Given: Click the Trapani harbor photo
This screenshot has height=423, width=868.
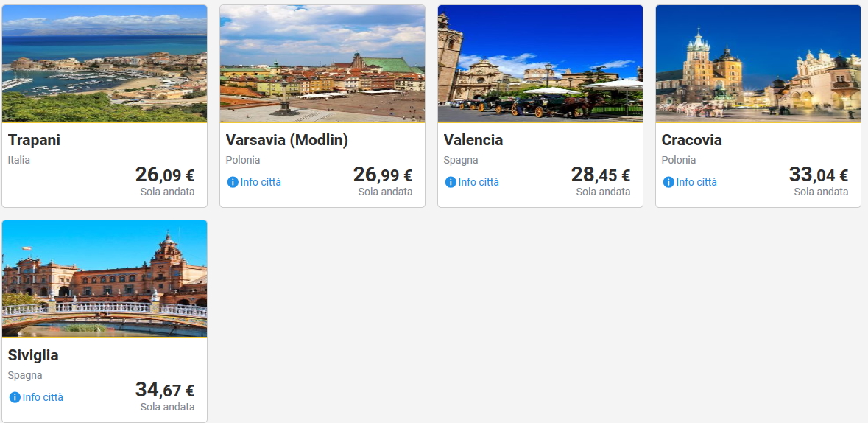Looking at the screenshot, I should [x=105, y=63].
